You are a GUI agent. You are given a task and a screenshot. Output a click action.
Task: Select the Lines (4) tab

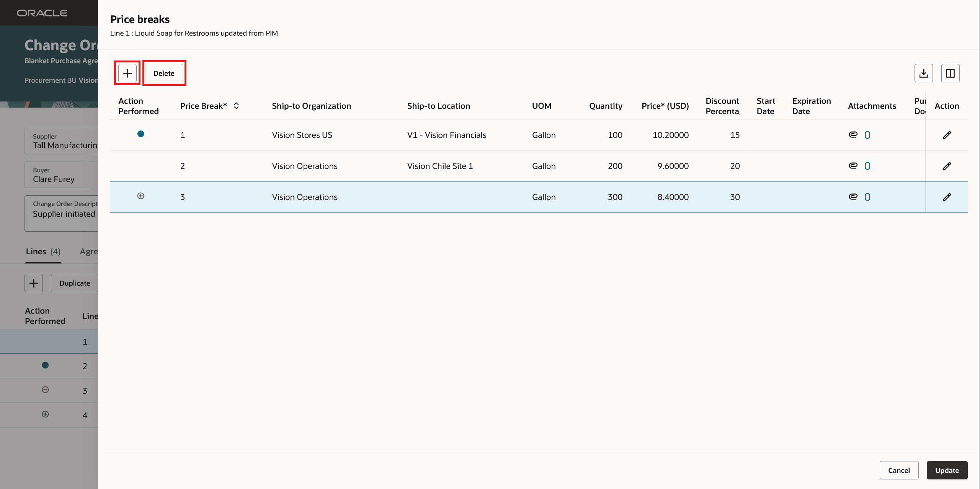(x=43, y=252)
